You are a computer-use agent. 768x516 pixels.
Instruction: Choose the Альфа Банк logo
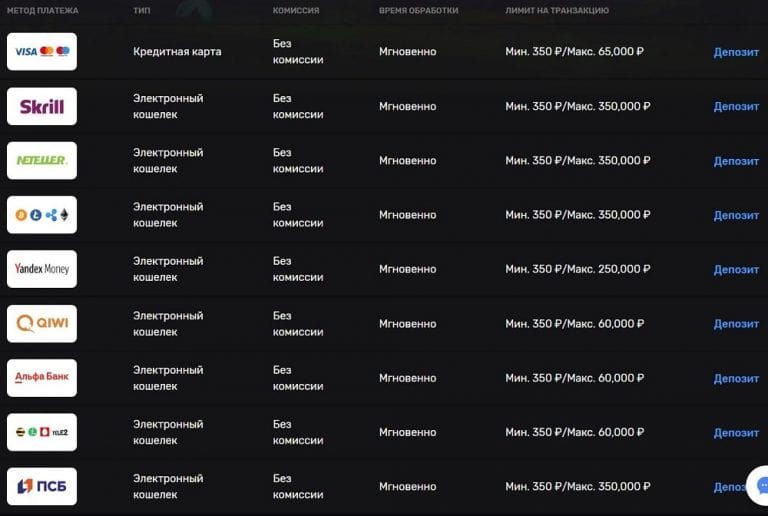[42, 378]
